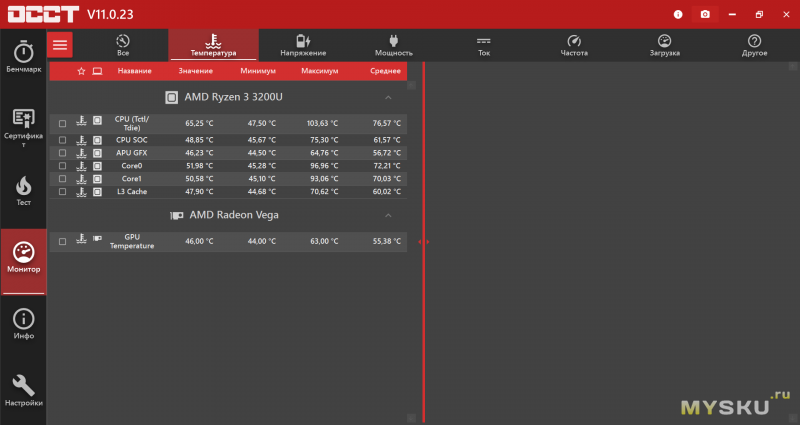Sort by the Минимум column header
The width and height of the screenshot is (800, 425).
258,71
